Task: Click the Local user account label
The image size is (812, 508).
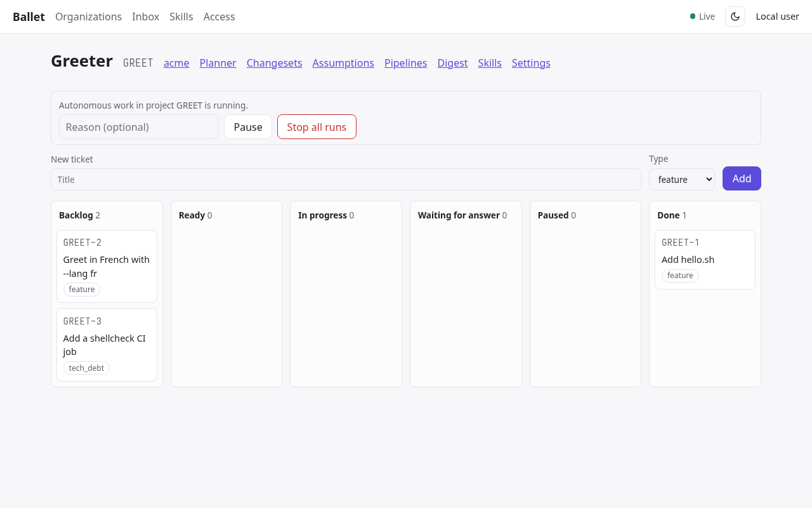Action: [x=777, y=17]
